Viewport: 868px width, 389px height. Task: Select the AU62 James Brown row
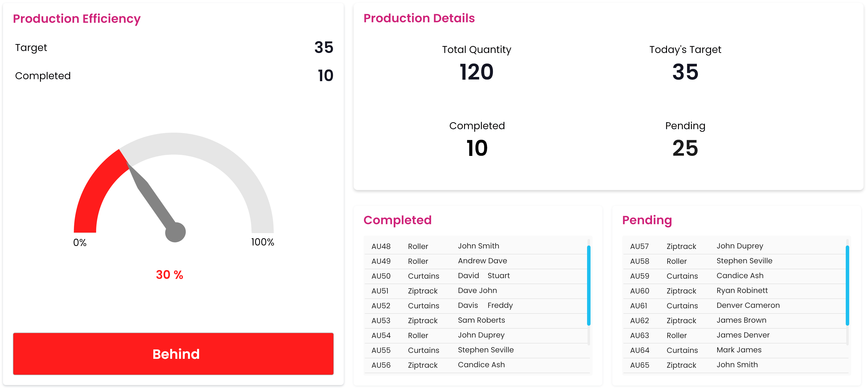pyautogui.click(x=734, y=320)
